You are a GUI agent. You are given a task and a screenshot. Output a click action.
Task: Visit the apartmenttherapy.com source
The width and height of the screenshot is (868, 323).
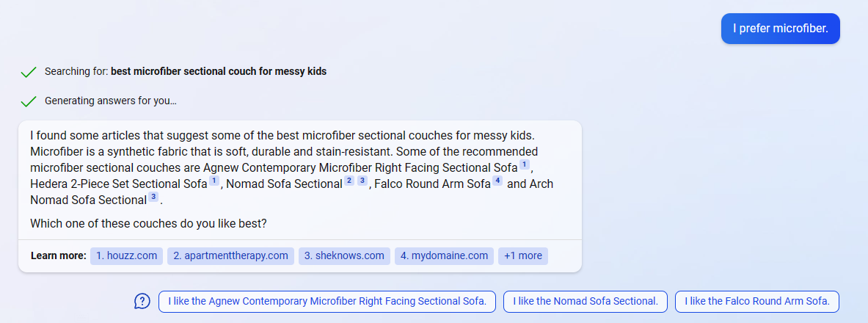coord(230,255)
